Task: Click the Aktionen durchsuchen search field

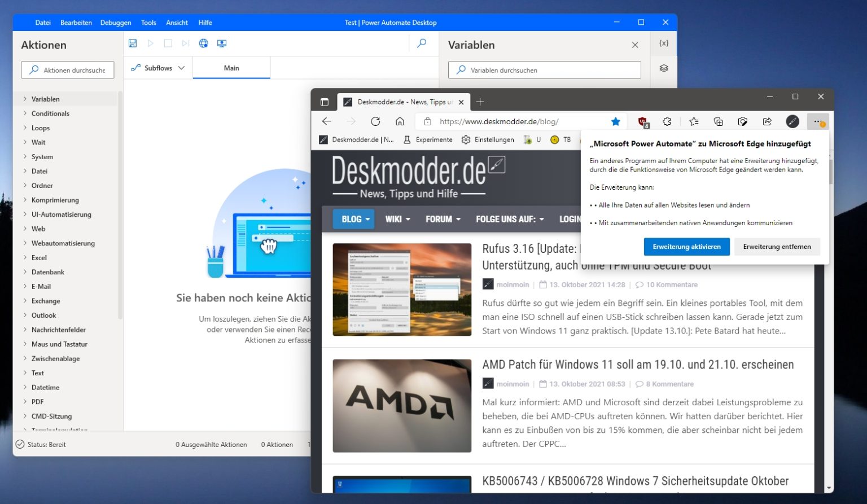Action: coord(68,69)
